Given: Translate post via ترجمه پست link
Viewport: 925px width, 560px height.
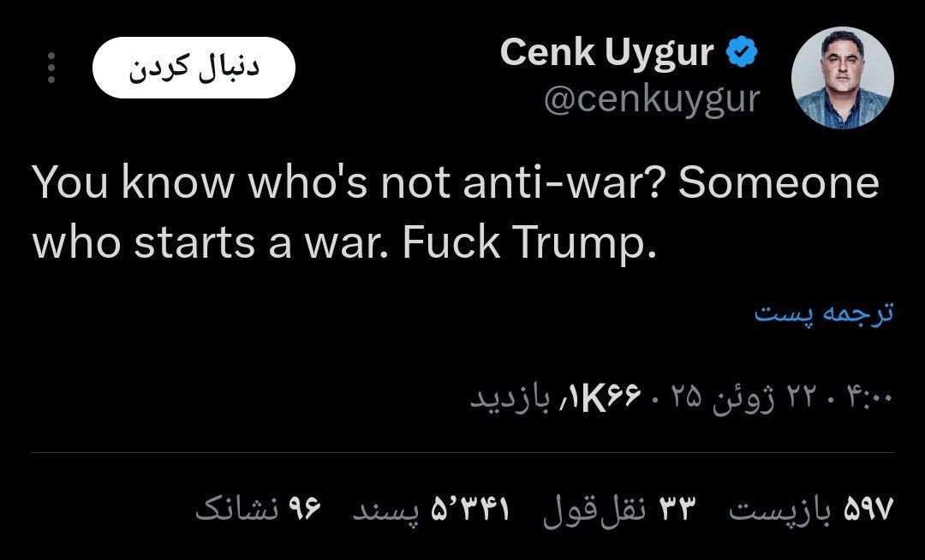Looking at the screenshot, I should pos(824,314).
